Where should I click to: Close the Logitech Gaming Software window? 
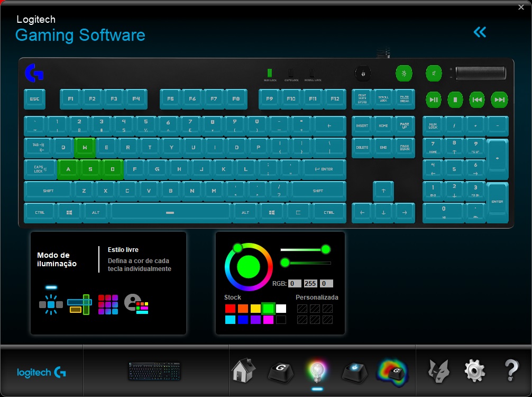click(521, 7)
